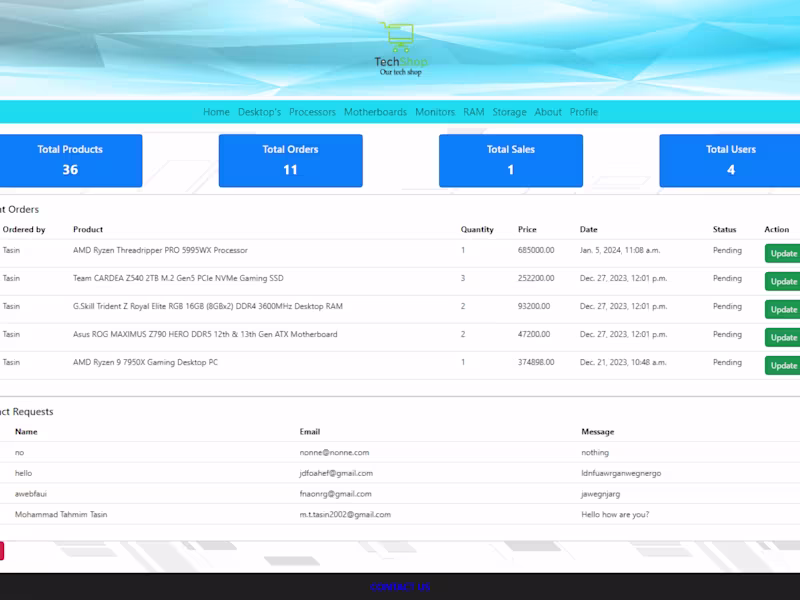Select RAM in the navigation bar
Screen dimensions: 800x600
473,112
